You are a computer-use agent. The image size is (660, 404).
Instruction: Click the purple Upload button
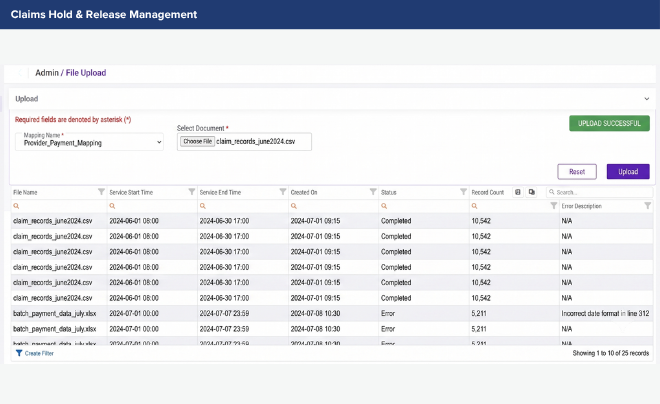[x=628, y=172]
